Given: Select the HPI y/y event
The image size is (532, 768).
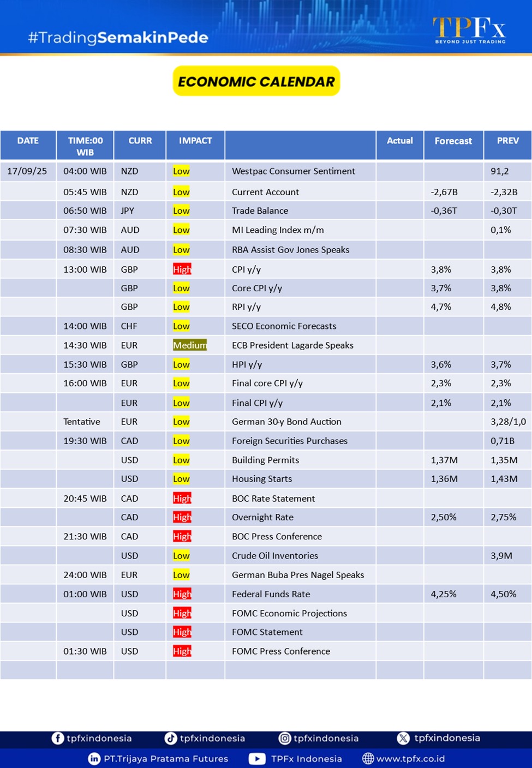Looking at the screenshot, I should click(247, 364).
